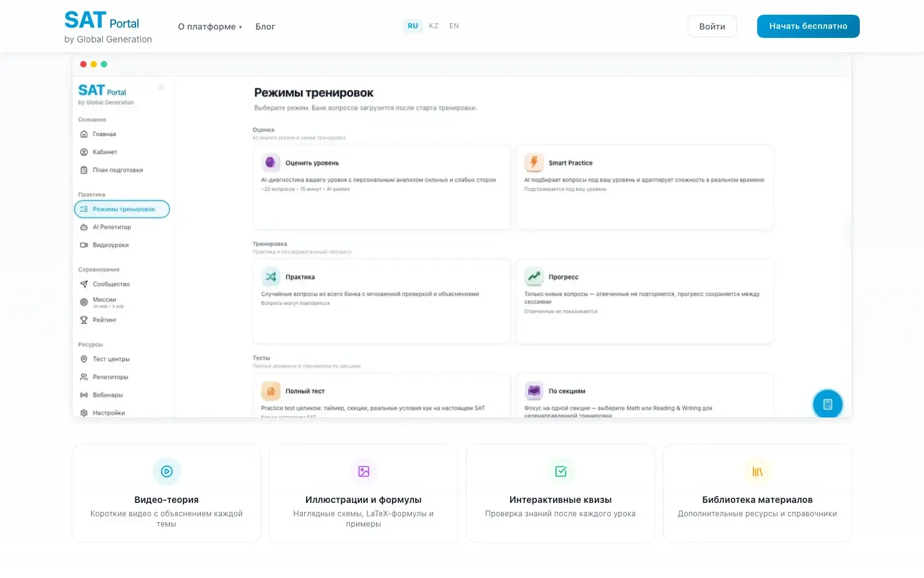Click the SAT Portal logo in header
924x578 pixels.
(x=108, y=27)
